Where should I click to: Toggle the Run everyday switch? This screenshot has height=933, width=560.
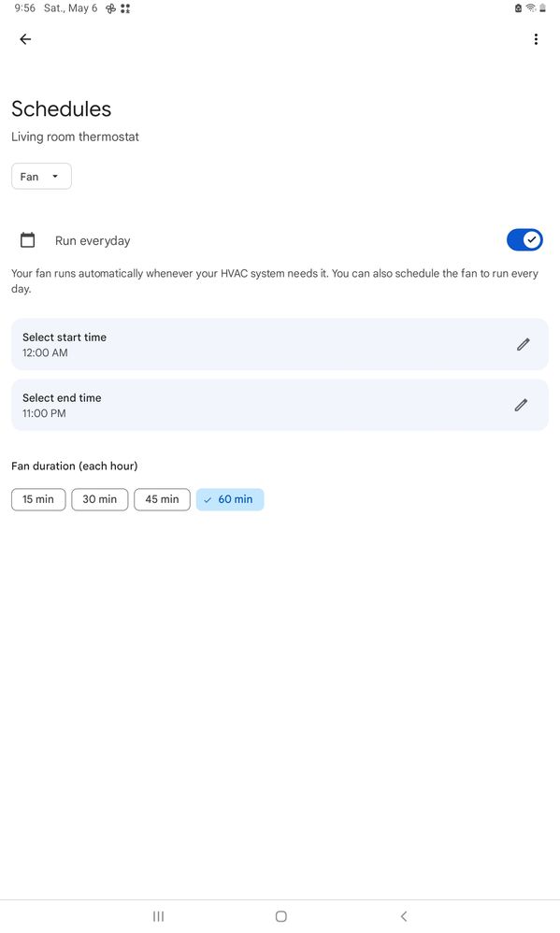click(524, 240)
